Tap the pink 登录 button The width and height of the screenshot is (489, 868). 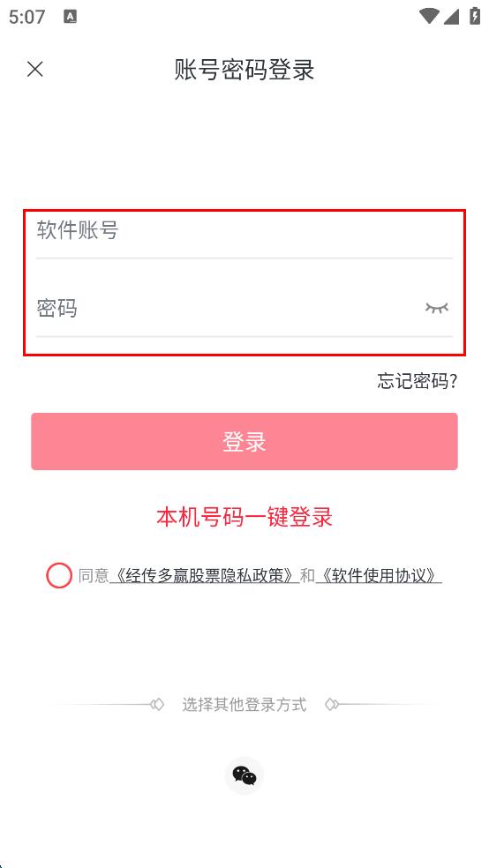244,441
